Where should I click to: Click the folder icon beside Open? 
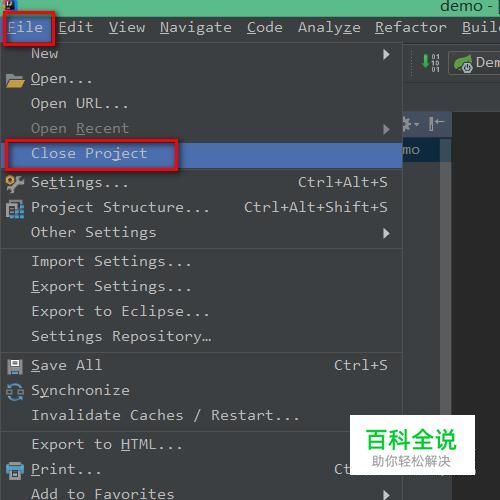[15, 80]
